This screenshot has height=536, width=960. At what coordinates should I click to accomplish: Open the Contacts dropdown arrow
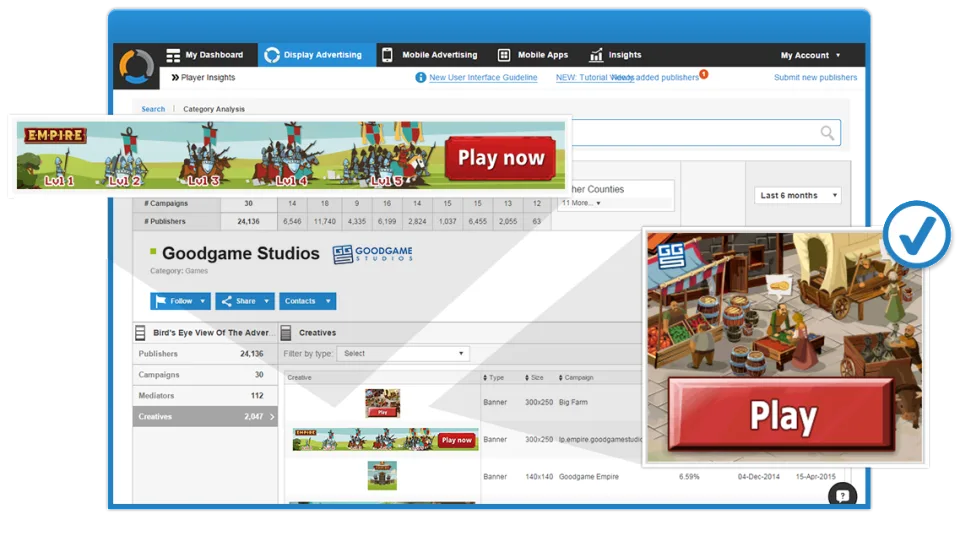pyautogui.click(x=328, y=301)
